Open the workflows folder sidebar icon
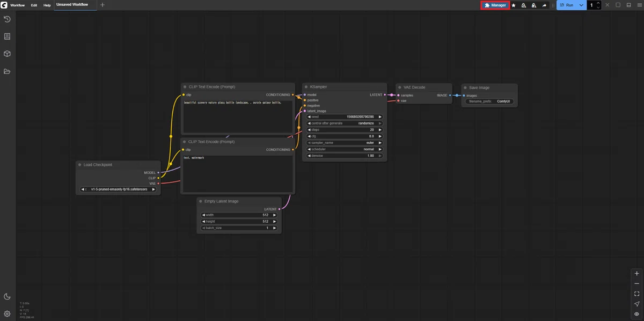Screen dimensions: 644x321 point(7,71)
